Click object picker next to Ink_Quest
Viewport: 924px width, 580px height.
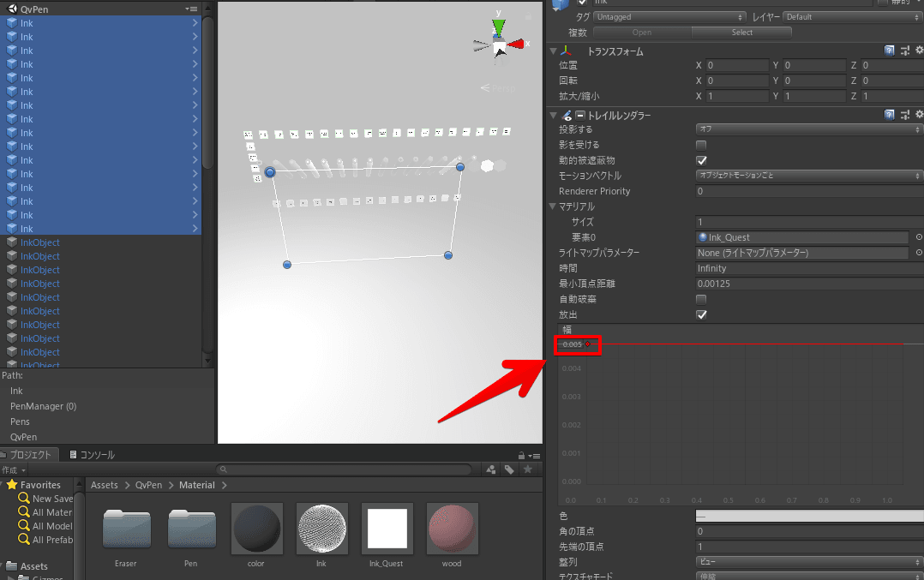[x=919, y=237]
